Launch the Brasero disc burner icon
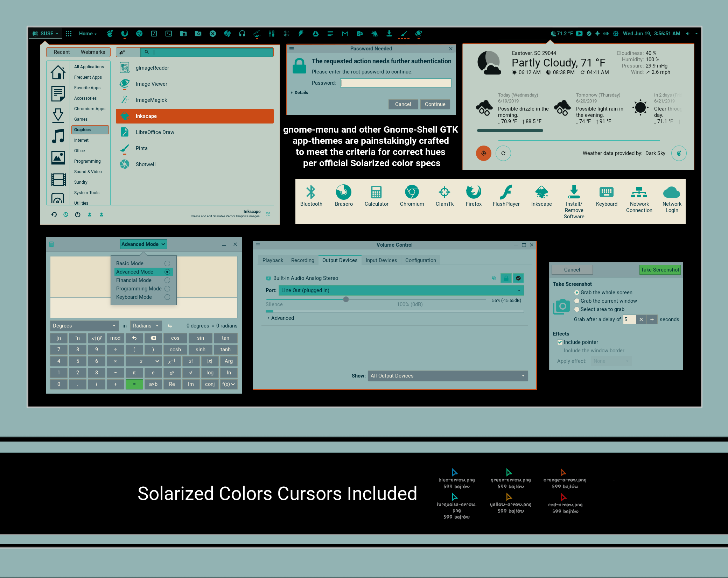The width and height of the screenshot is (728, 578). click(343, 192)
